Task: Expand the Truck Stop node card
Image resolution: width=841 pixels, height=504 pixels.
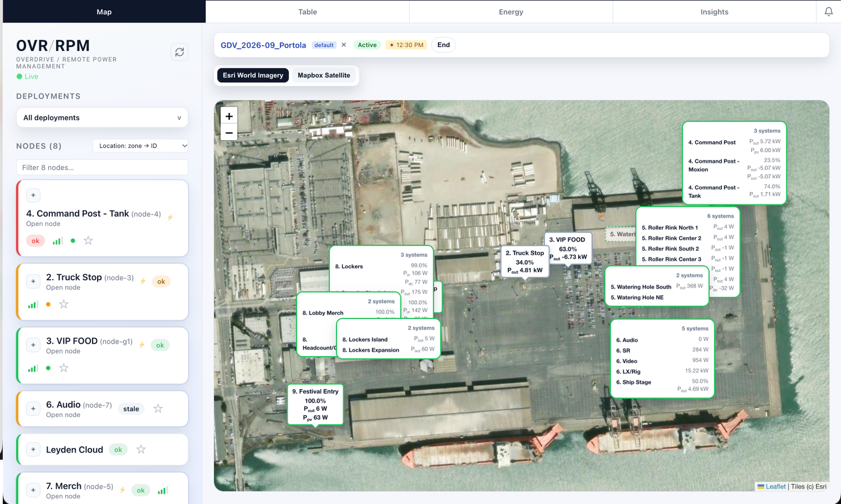Action: click(33, 281)
